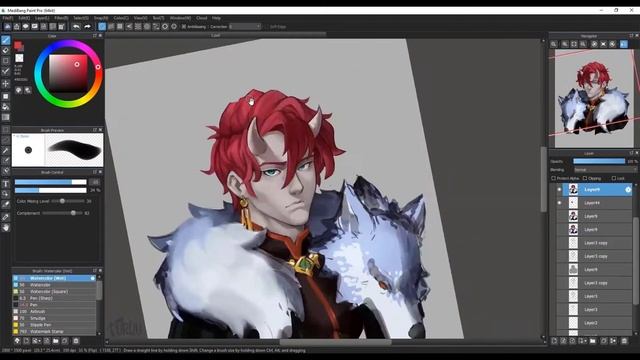
Task: Choose the Watermark Stamp brush
Action: tap(54, 331)
